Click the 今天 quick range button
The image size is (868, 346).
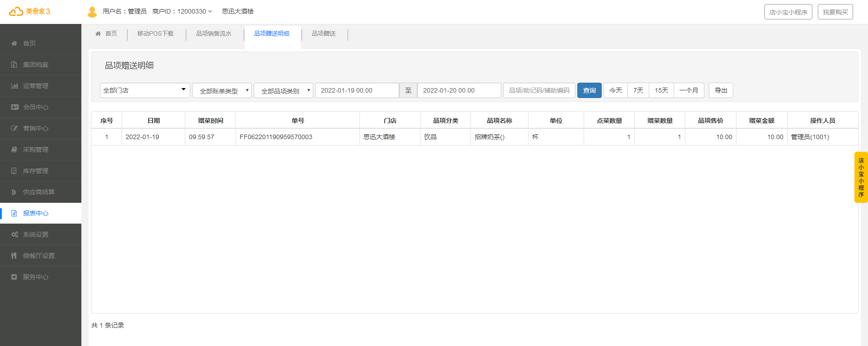pyautogui.click(x=616, y=90)
